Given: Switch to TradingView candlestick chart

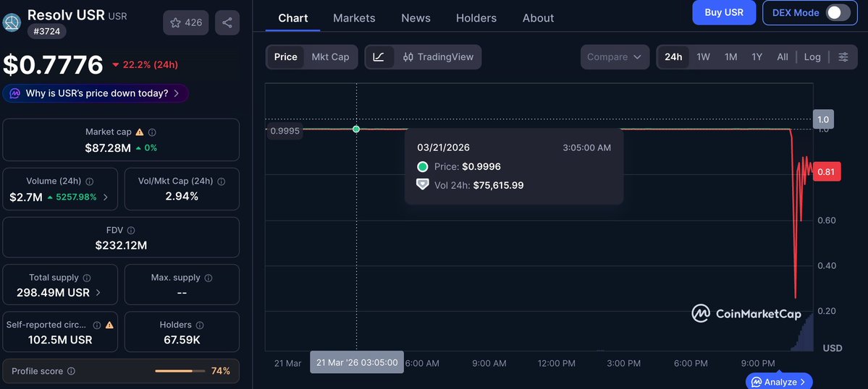Looking at the screenshot, I should pos(438,57).
